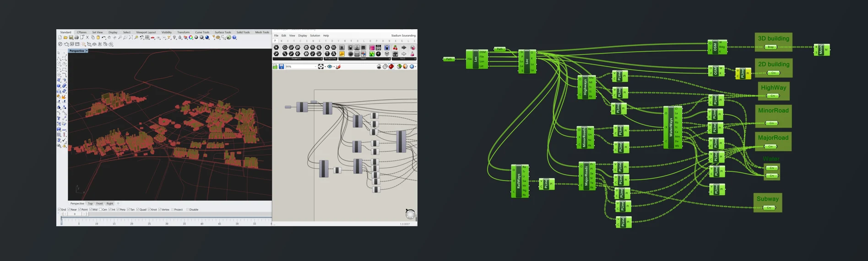Expand the eye icon dropdown arrow

point(334,67)
